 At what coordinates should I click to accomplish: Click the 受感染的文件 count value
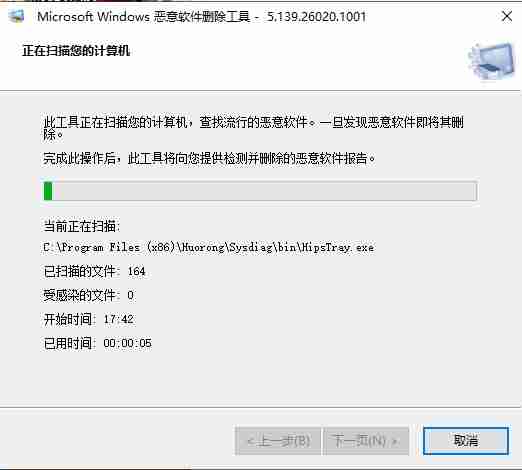131,295
